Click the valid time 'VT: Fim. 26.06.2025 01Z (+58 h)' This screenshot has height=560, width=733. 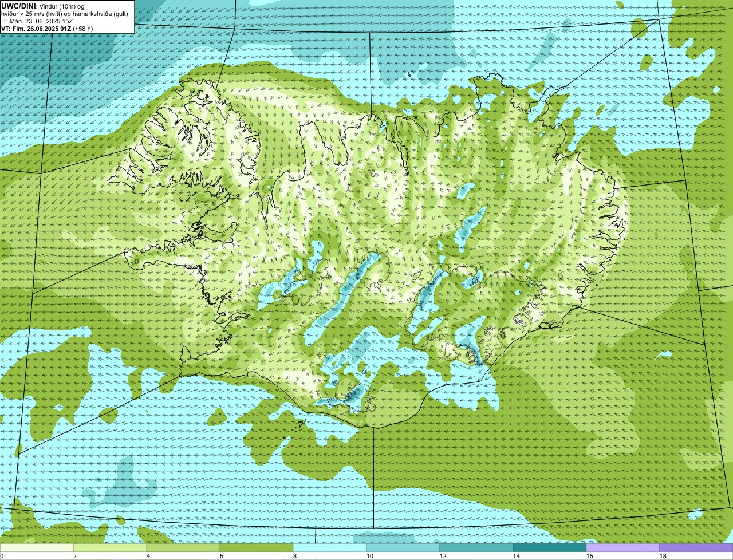click(47, 28)
